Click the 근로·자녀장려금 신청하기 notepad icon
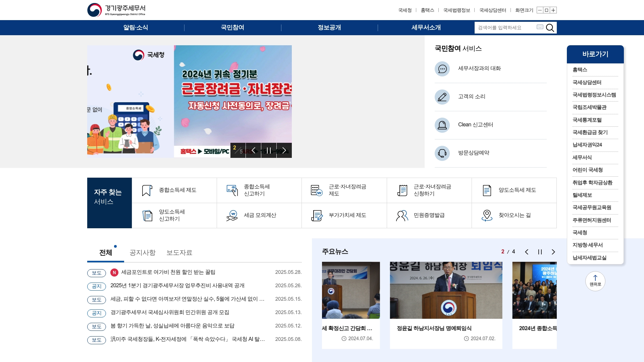Screen dimensions: 644x362 tap(402, 190)
